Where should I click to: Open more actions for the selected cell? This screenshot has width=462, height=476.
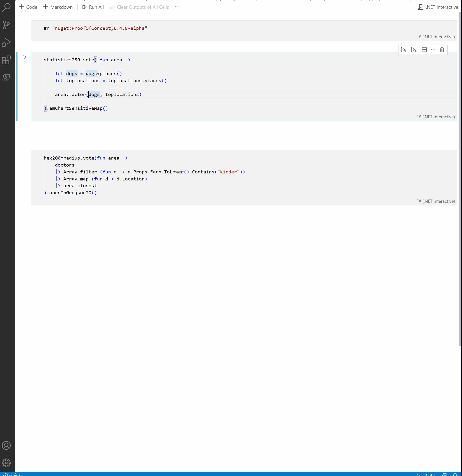tap(433, 49)
